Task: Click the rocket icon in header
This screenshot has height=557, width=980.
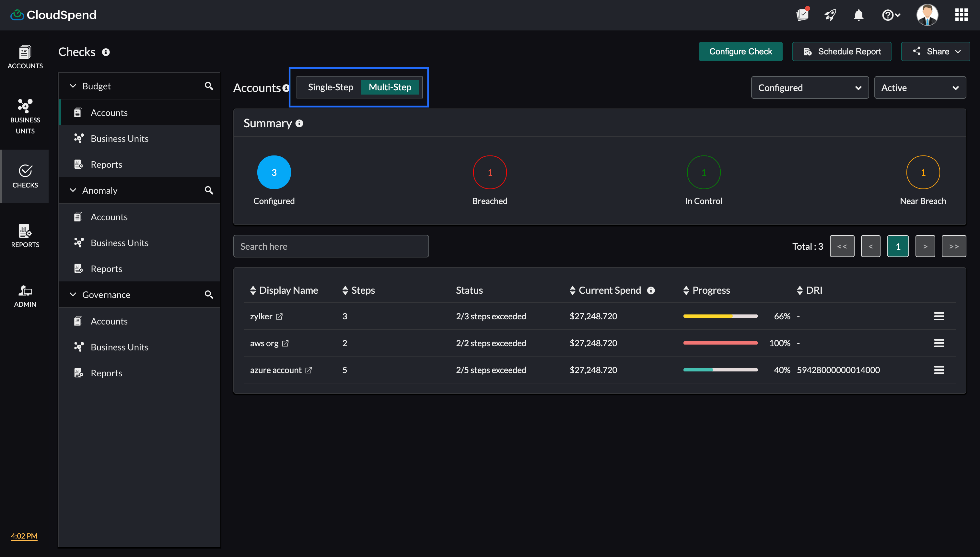Action: tap(830, 15)
